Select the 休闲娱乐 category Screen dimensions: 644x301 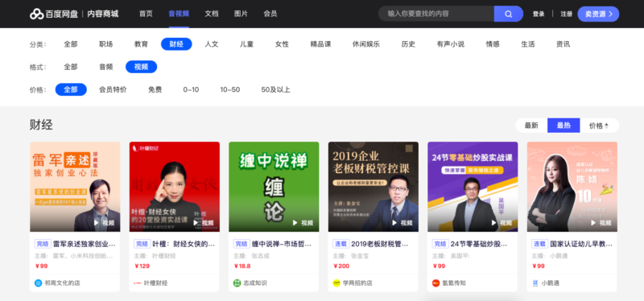[x=366, y=44]
